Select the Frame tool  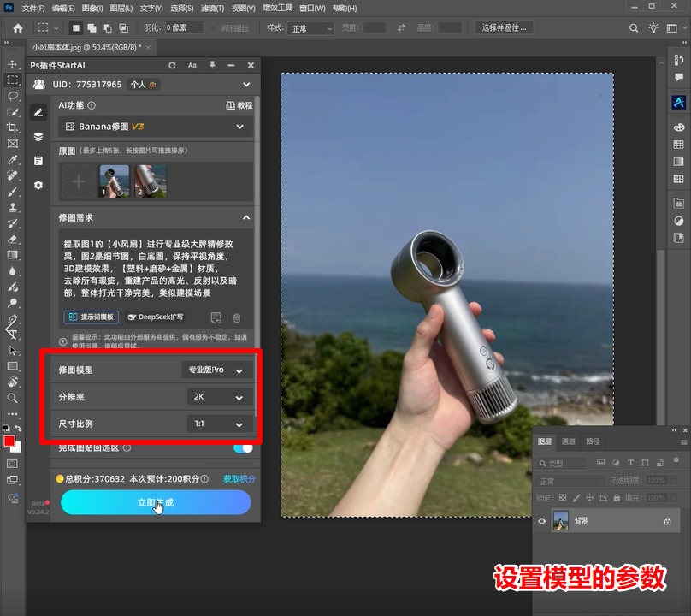tap(12, 144)
